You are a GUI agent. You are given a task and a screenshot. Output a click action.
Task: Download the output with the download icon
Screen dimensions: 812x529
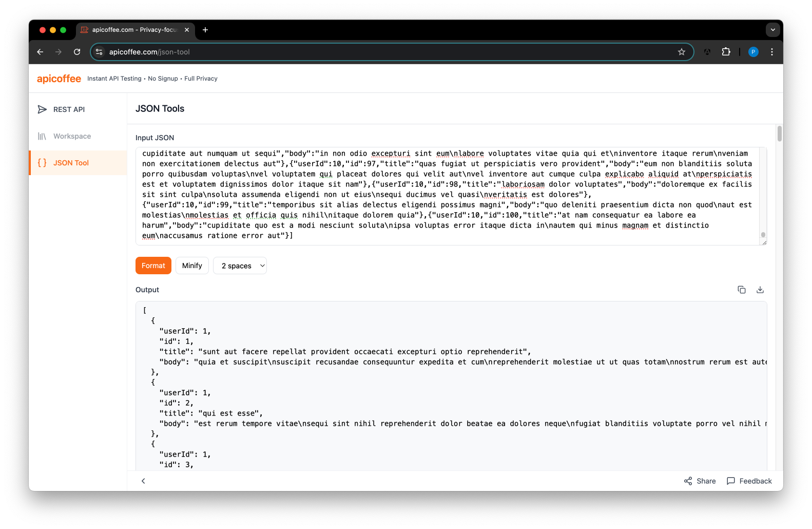coord(760,290)
